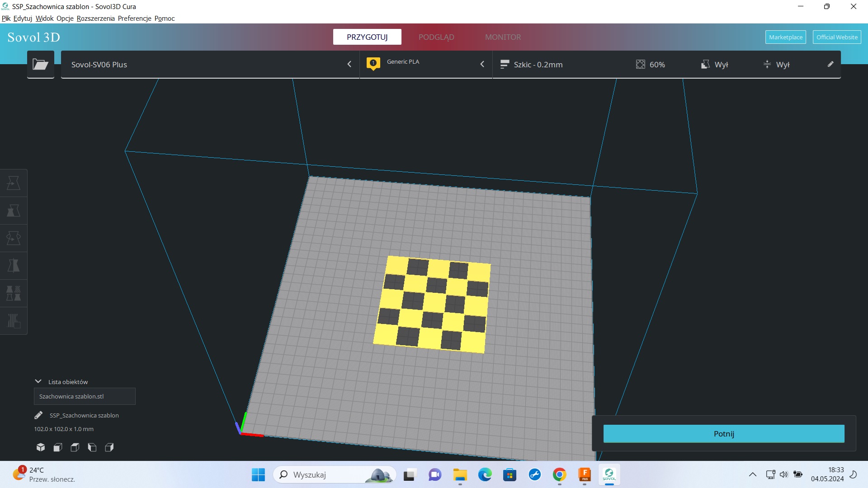Switch to left side view cube icon
The image size is (868, 488).
point(92,447)
